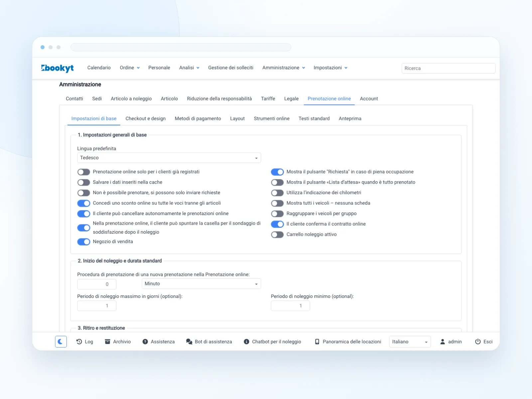The image size is (532, 399).
Task: Click Chatbot per il noleggio info icon
Action: click(246, 341)
